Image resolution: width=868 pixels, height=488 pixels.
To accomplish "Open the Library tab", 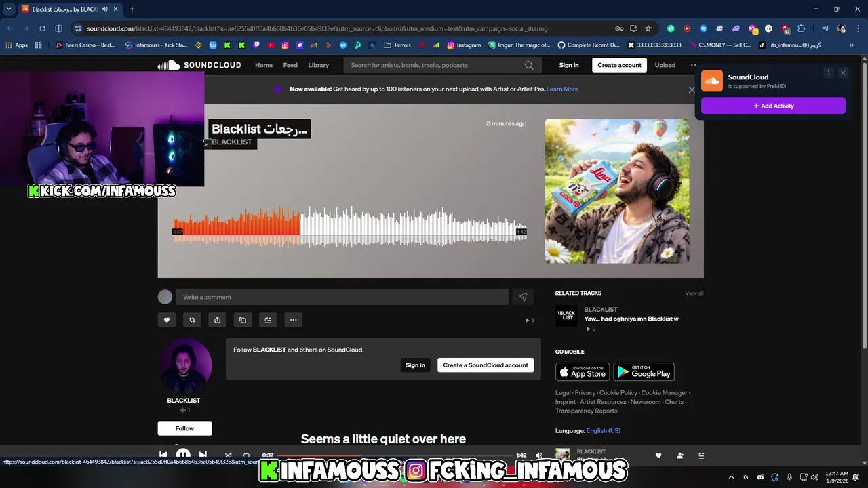I will point(318,65).
